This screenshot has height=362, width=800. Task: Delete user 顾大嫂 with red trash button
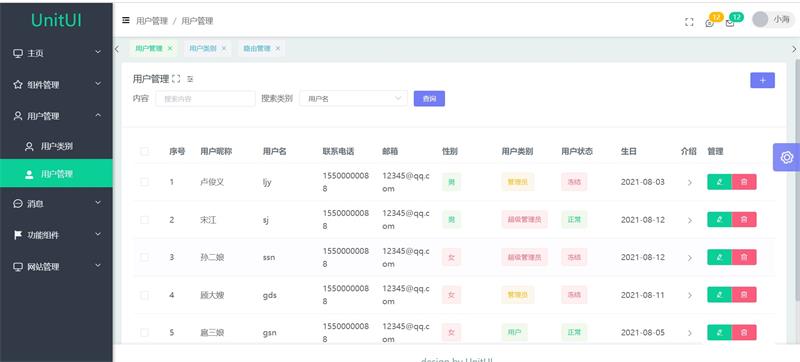click(744, 295)
